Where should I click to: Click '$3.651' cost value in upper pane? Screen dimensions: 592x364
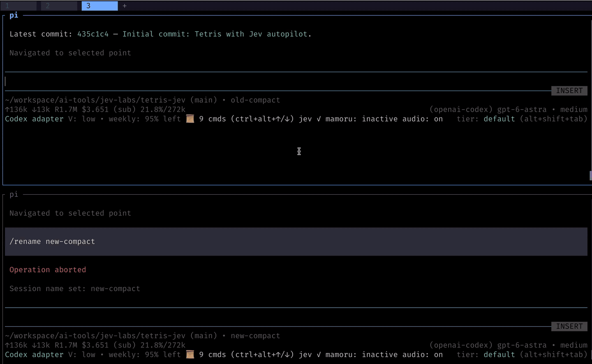[95, 110]
